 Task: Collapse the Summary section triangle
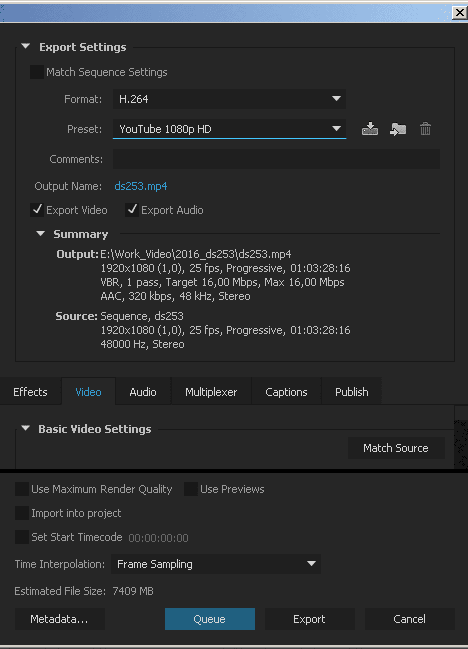(41, 233)
